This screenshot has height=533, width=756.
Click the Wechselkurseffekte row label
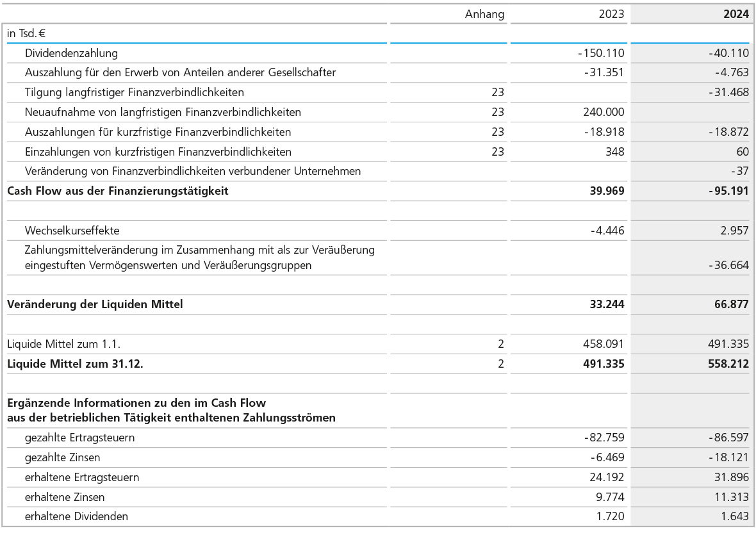click(x=72, y=230)
